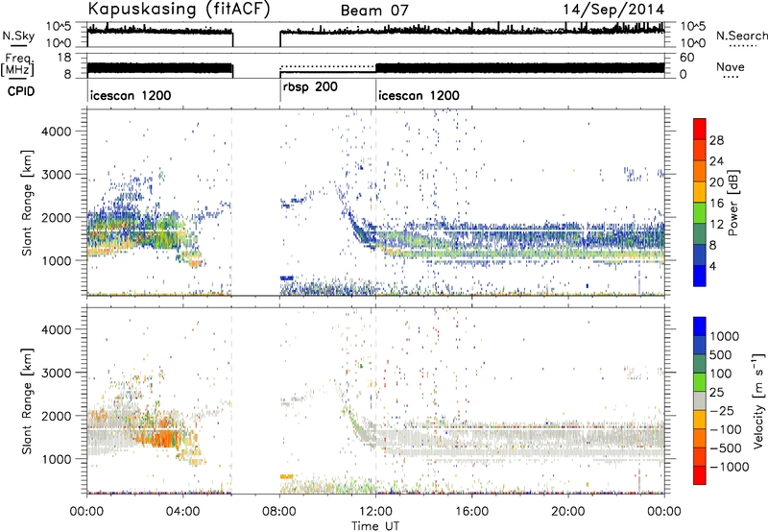The height and width of the screenshot is (532, 768).
Task: Click the 'N.Sky' legend label
Action: pyautogui.click(x=18, y=36)
